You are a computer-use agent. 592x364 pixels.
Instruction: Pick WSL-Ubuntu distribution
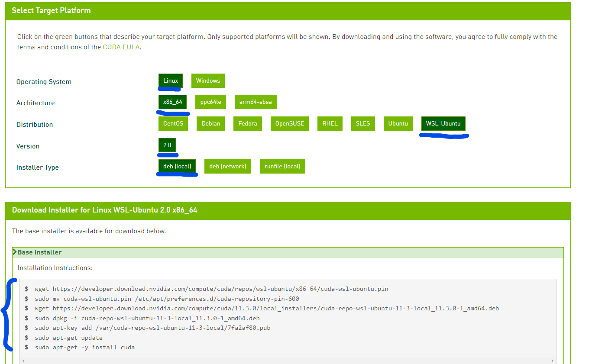(443, 123)
